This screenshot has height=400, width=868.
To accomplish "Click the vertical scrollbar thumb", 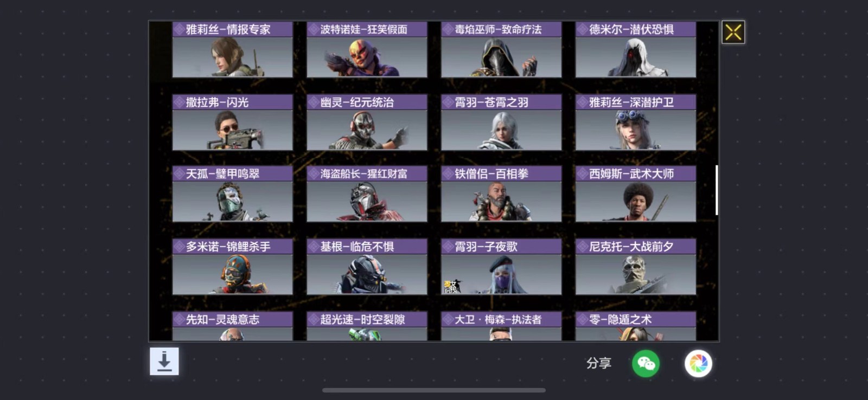I will pyautogui.click(x=717, y=190).
